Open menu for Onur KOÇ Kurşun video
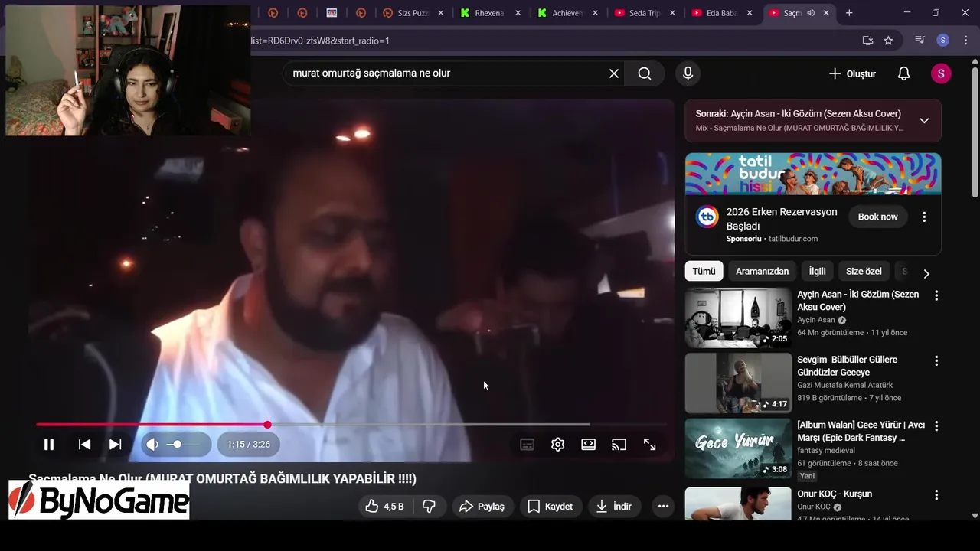This screenshot has height=551, width=980. (936, 494)
